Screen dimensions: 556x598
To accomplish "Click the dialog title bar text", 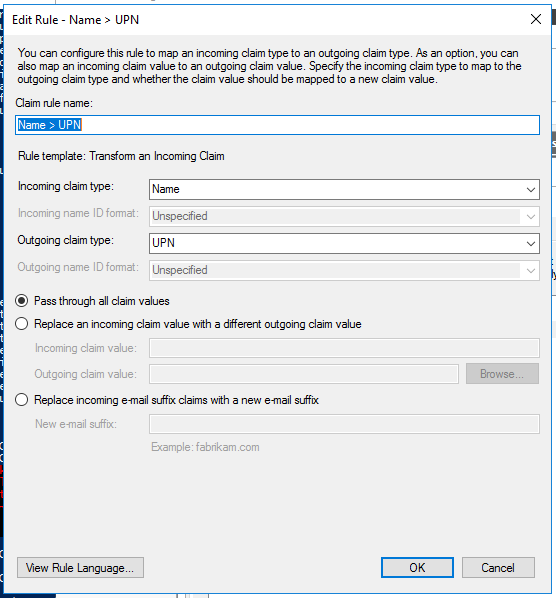I will 76,19.
